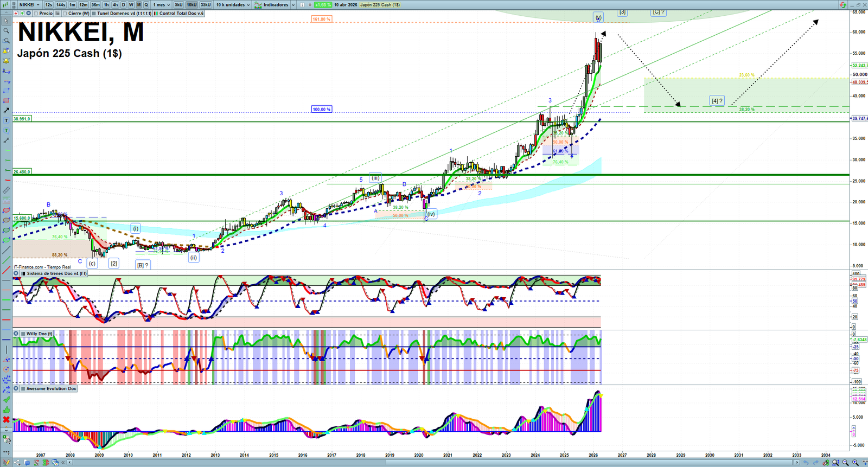Select the square text label tool
Screen dimensions: 868x467
click(x=6, y=120)
